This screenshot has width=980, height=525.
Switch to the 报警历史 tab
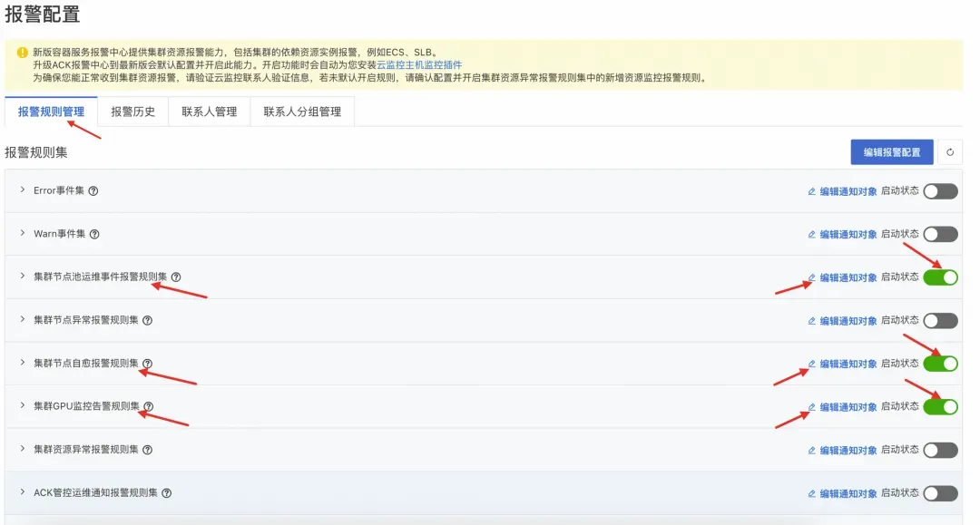(x=133, y=112)
